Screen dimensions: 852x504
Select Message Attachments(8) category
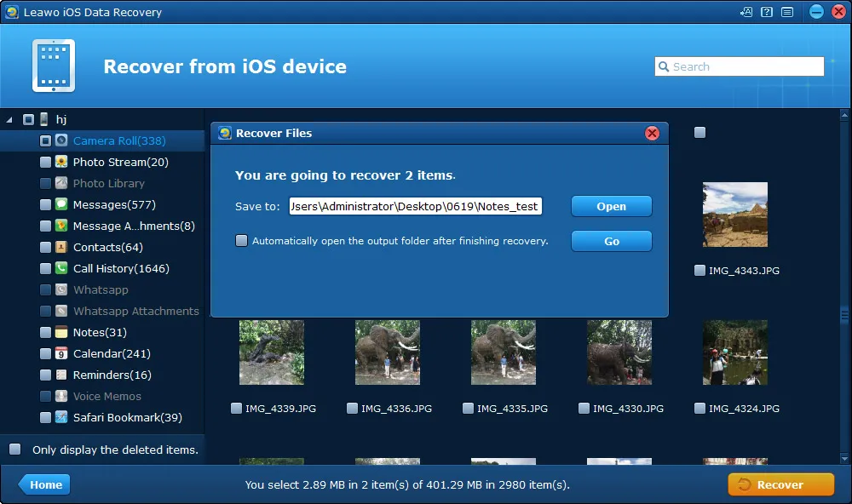click(134, 226)
